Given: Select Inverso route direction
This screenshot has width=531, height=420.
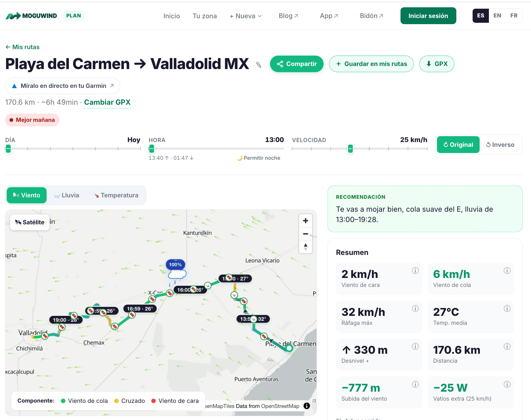Looking at the screenshot, I should 500,145.
